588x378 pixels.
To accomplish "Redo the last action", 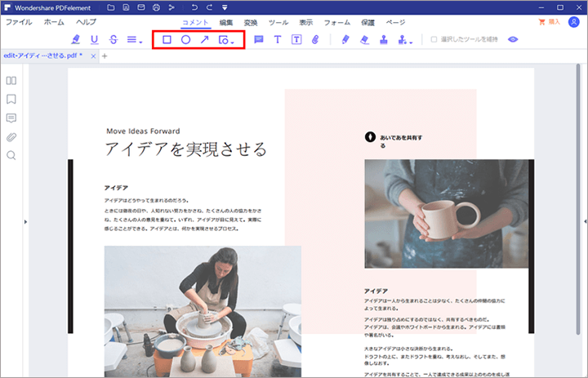I will coord(210,7).
